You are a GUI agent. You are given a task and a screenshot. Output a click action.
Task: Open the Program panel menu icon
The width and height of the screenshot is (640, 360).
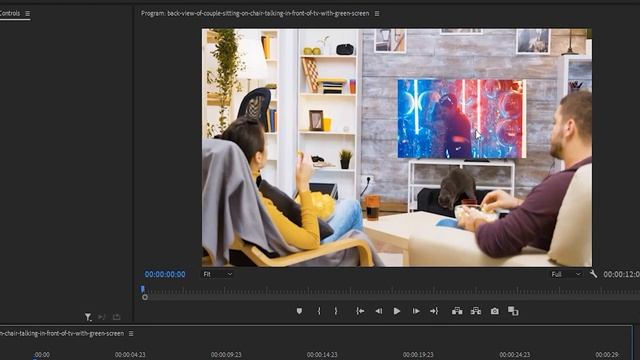click(x=377, y=13)
